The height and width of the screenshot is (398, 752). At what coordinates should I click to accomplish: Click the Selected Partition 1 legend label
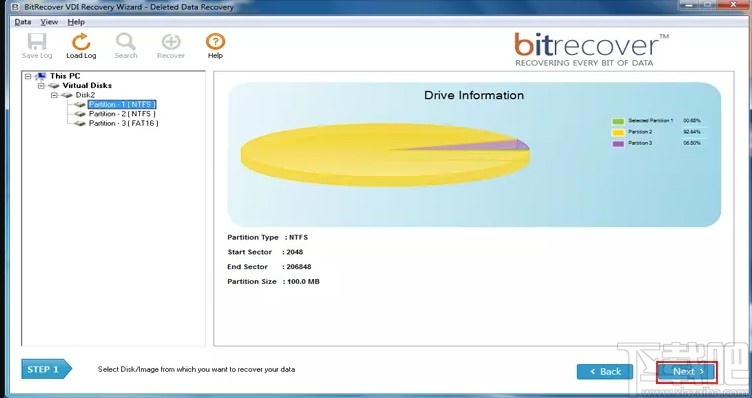[x=650, y=120]
